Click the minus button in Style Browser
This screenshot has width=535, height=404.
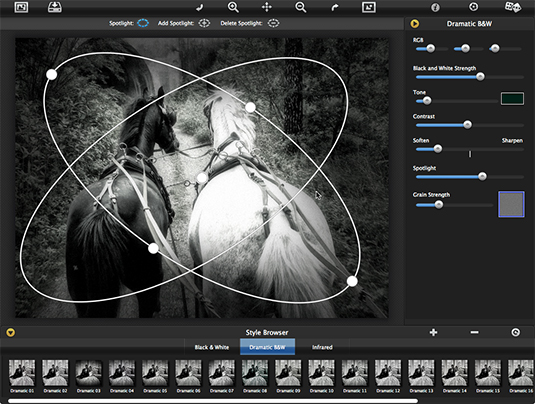click(475, 332)
